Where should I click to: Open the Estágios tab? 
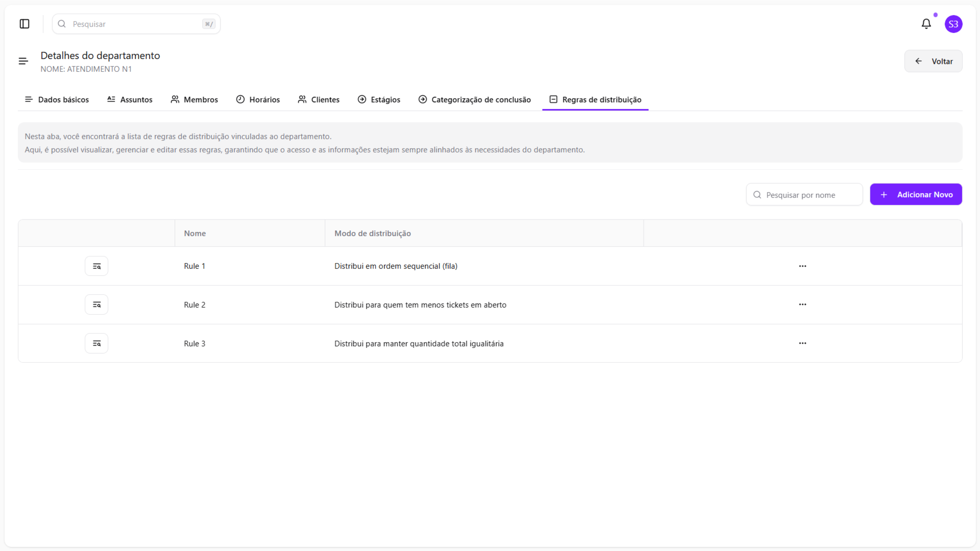coord(379,100)
